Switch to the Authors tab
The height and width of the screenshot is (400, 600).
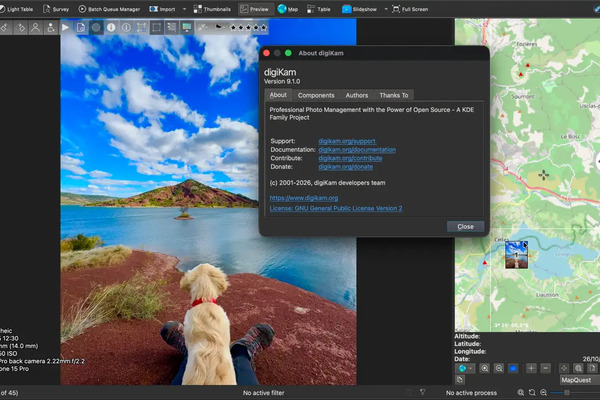(357, 95)
